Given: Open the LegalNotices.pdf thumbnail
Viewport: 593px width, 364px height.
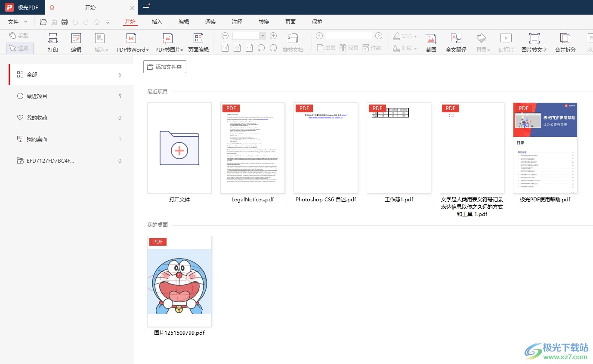Looking at the screenshot, I should 253,148.
